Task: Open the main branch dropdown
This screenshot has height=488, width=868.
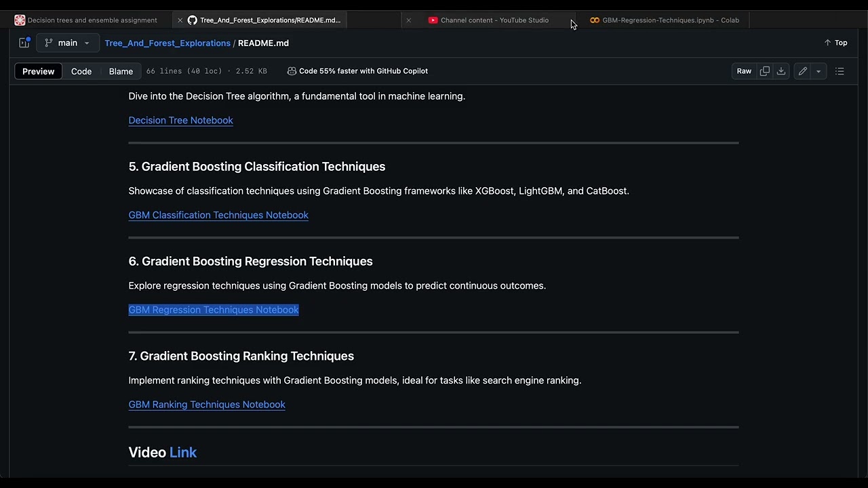Action: pos(67,43)
